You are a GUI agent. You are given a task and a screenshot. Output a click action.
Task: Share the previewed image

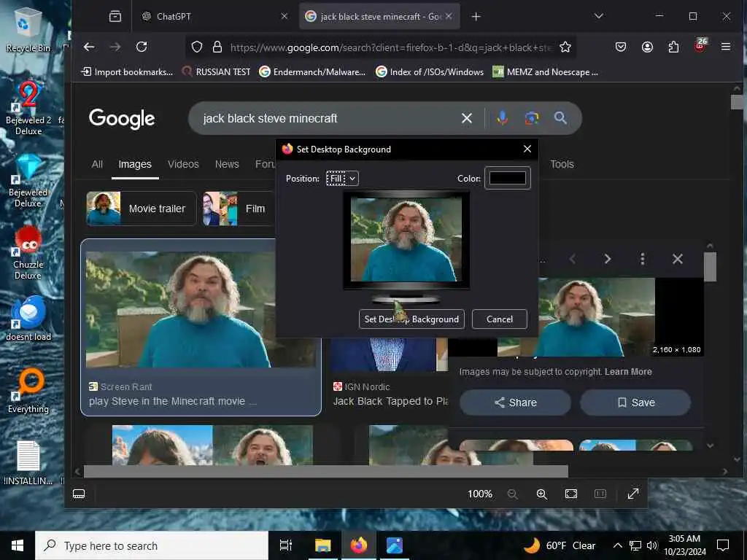(x=515, y=402)
